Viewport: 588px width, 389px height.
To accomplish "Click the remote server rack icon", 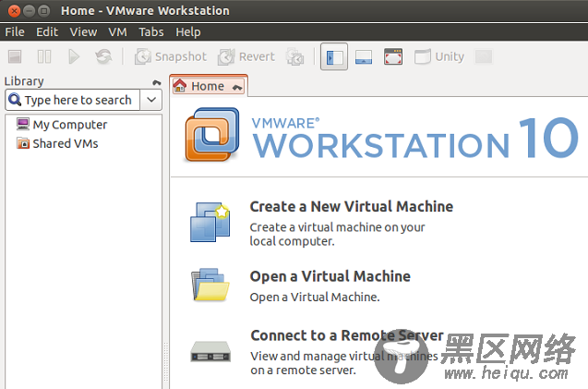I will tap(210, 352).
